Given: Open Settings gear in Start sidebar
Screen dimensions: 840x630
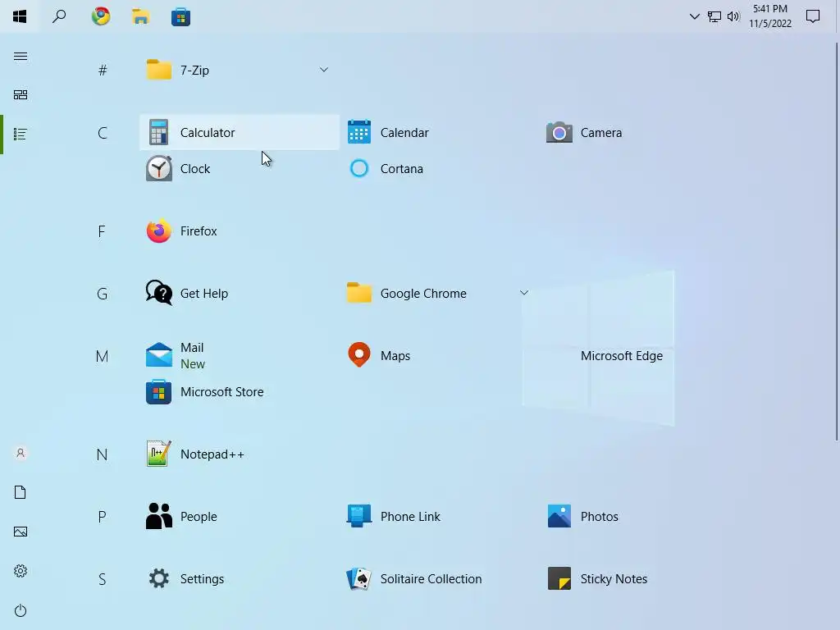Looking at the screenshot, I should pos(21,571).
